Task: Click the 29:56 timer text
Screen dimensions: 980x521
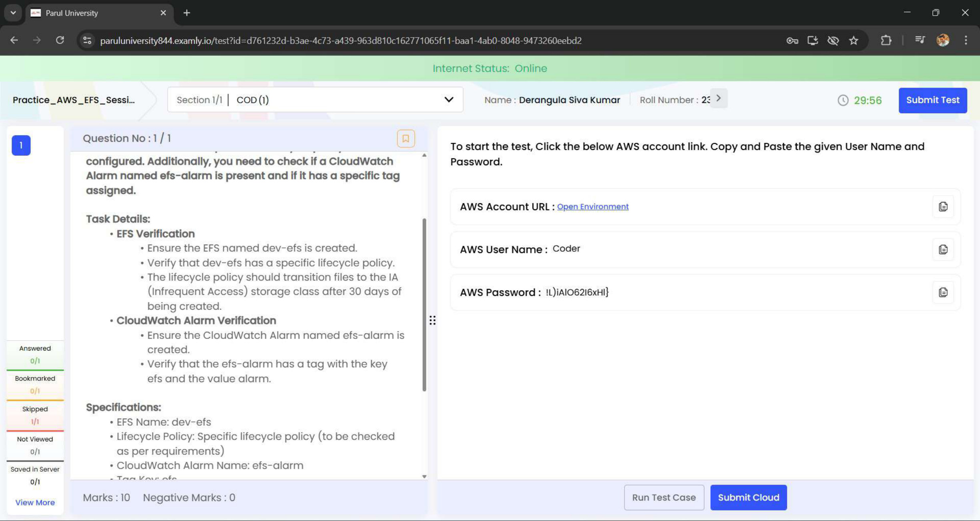Action: coord(868,100)
